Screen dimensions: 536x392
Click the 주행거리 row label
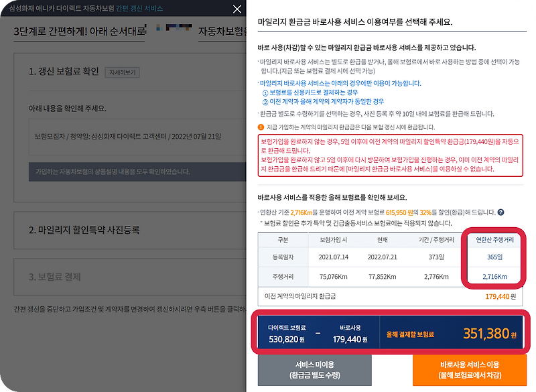pos(283,277)
